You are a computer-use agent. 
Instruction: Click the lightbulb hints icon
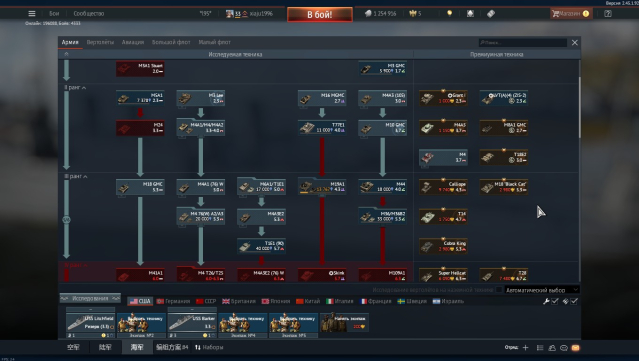450,13
